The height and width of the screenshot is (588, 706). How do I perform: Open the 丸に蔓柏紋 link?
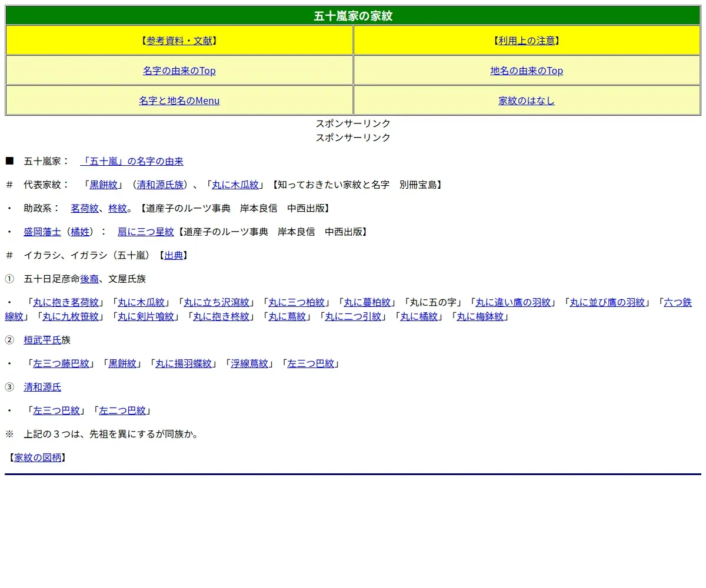pos(367,302)
